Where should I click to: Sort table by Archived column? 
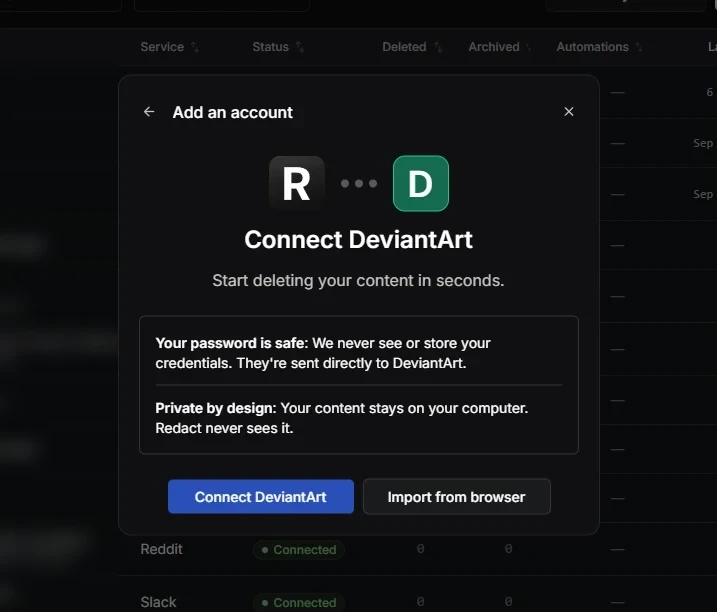tap(500, 47)
